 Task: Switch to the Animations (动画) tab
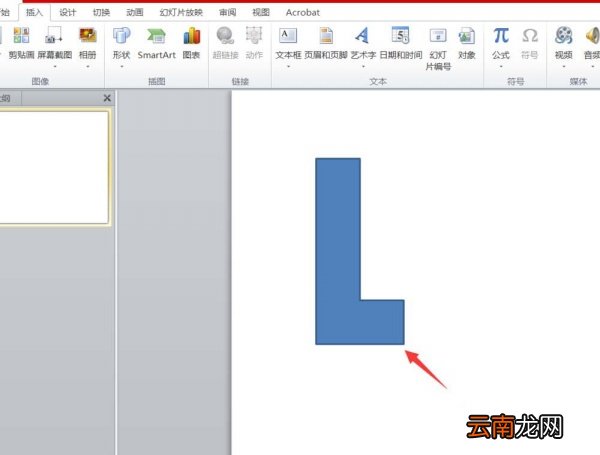point(135,13)
